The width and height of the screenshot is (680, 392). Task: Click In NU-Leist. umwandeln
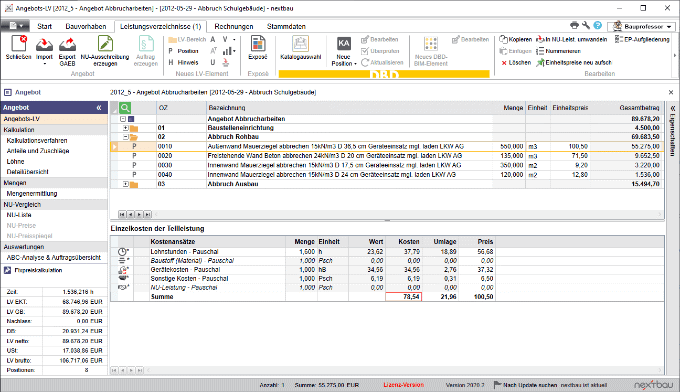tap(572, 39)
